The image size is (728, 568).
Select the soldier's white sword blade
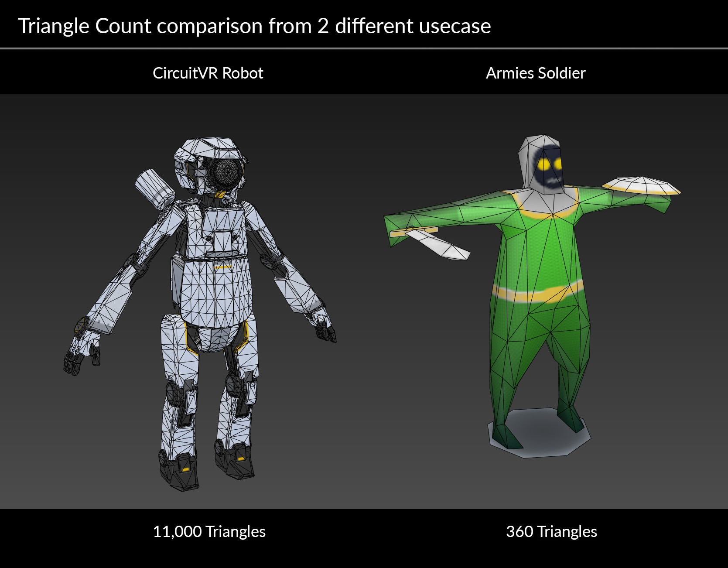pos(439,244)
